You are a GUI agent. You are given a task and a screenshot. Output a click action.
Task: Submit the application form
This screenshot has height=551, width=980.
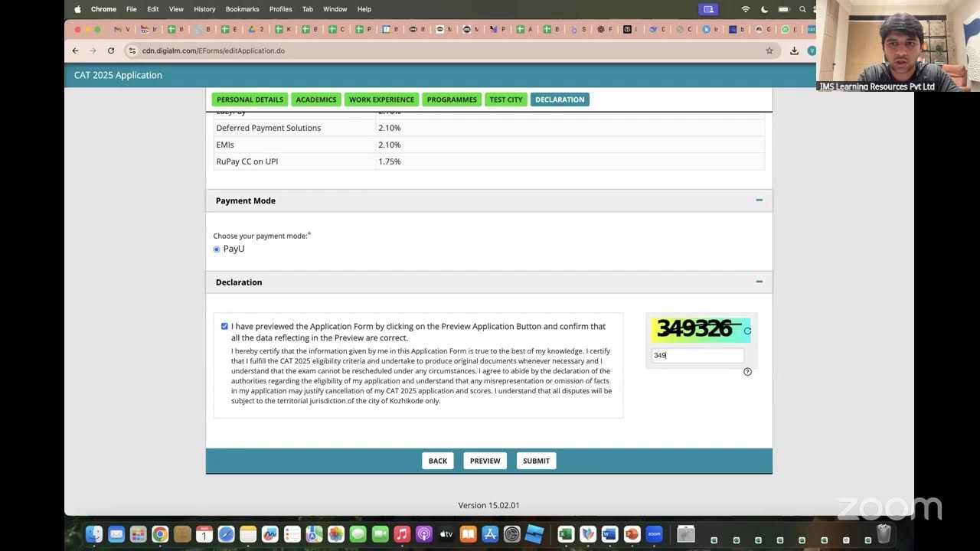pos(536,461)
